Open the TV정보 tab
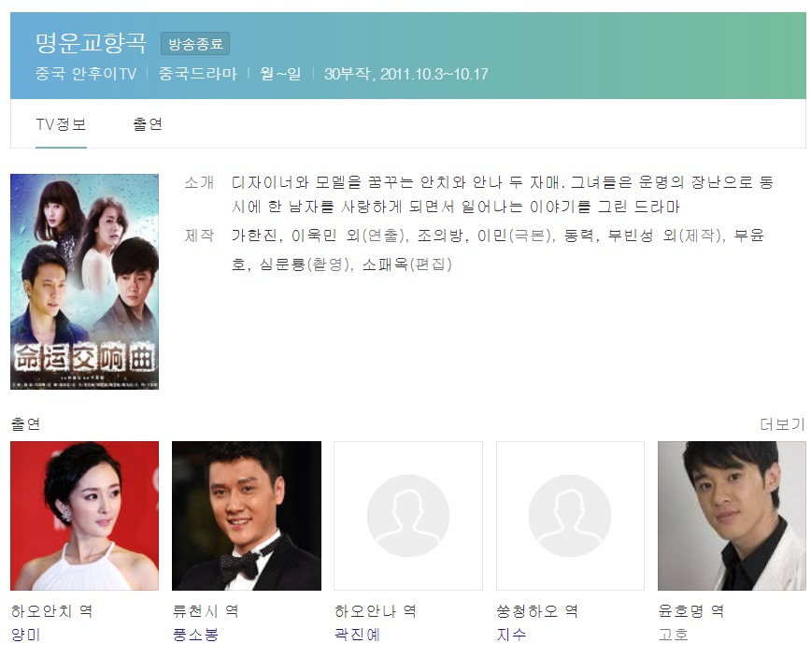 pos(61,124)
